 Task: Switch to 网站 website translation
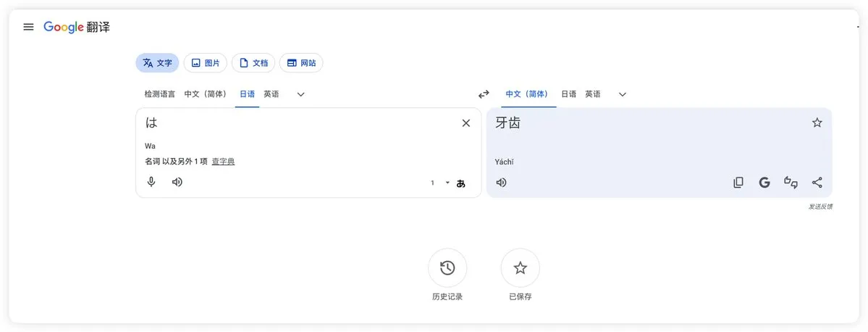coord(301,63)
